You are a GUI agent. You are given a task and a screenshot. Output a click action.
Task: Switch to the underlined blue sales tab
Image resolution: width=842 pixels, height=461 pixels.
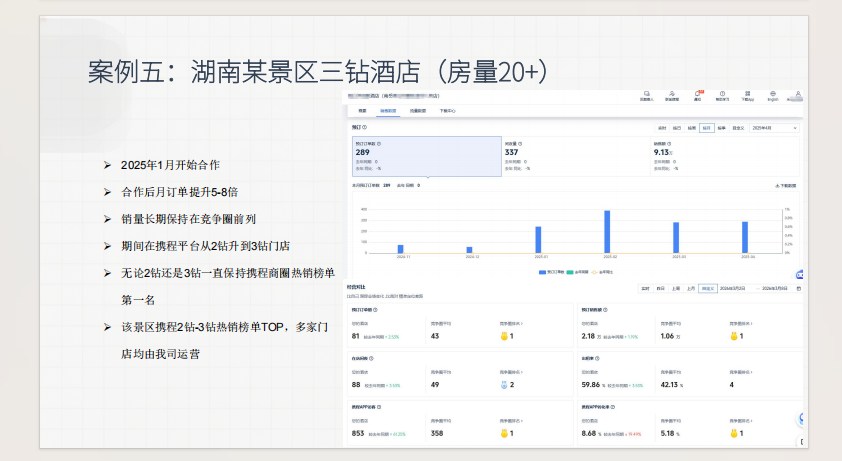coord(388,111)
